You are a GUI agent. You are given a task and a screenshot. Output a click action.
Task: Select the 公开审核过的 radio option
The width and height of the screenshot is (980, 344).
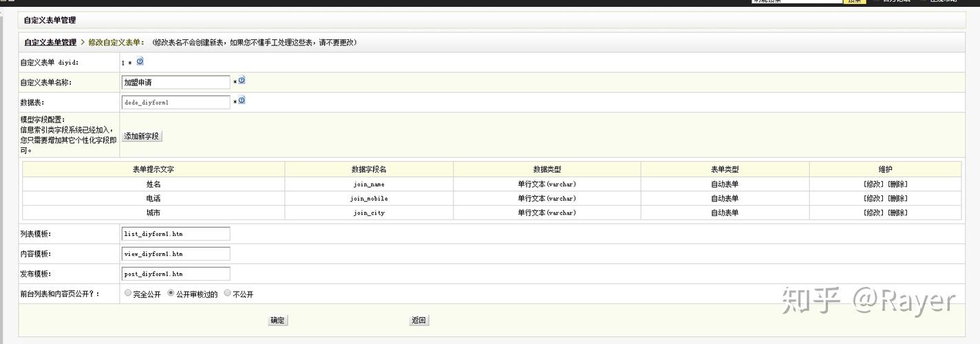click(171, 293)
